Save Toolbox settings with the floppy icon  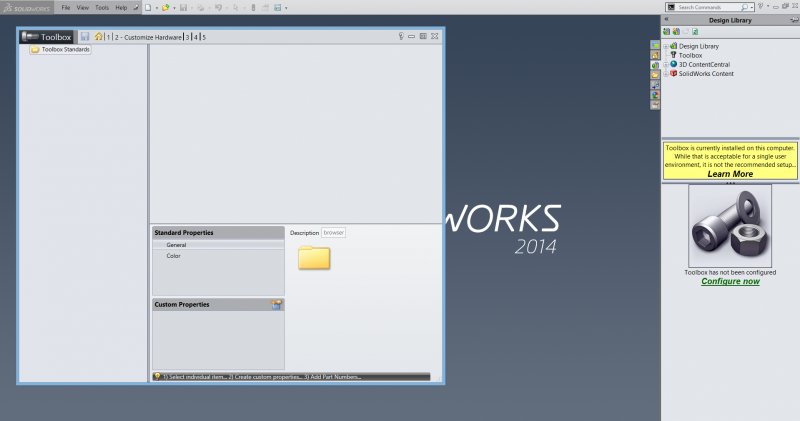[x=85, y=37]
